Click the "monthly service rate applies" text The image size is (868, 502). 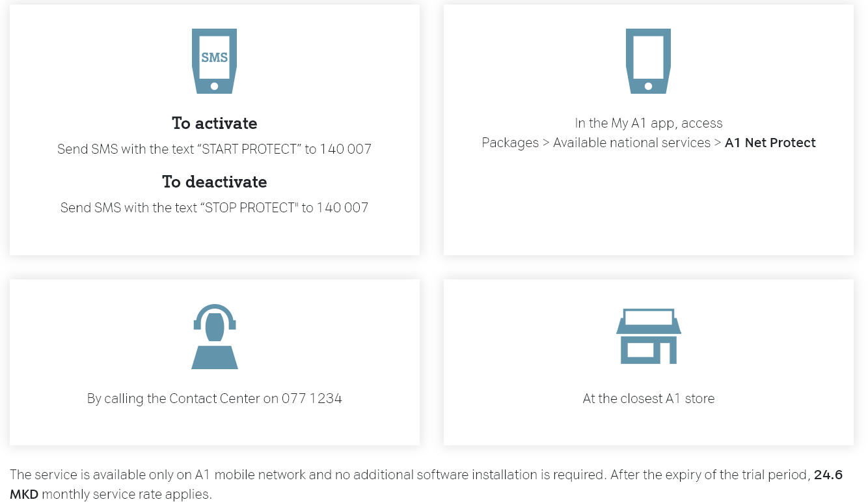[127, 494]
